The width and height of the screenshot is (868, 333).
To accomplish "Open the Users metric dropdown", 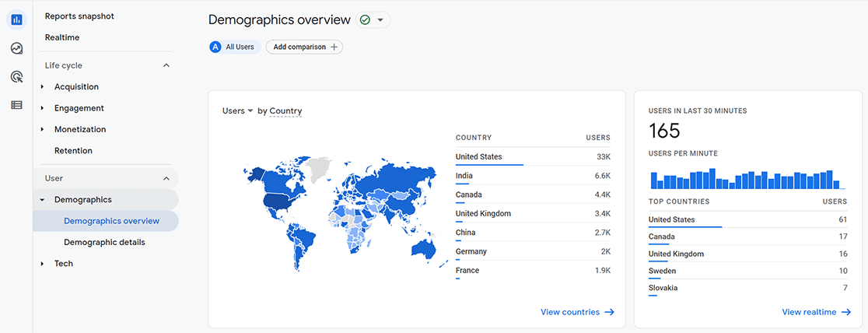I will click(x=237, y=110).
